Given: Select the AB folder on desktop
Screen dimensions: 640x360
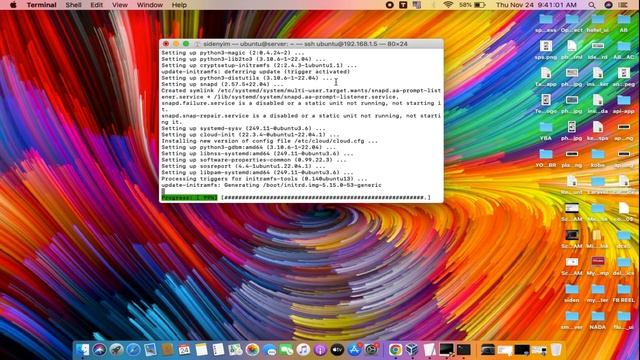Looking at the screenshot, I should [623, 24].
